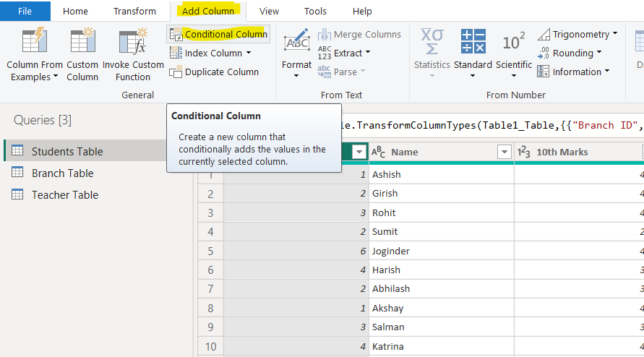
Task: Select the Duplicate Column command
Action: pos(214,72)
